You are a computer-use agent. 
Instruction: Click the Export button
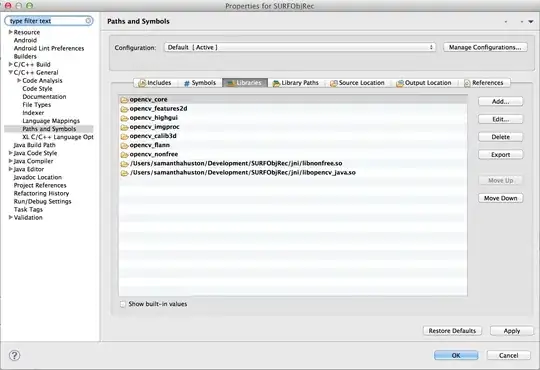(500, 155)
